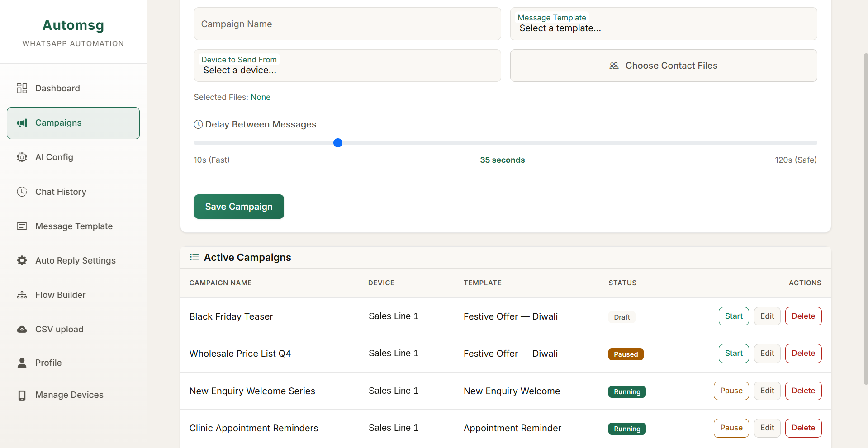Click Running badge for New Enquiry Welcome Series
Viewport: 868px width, 448px height.
627,392
